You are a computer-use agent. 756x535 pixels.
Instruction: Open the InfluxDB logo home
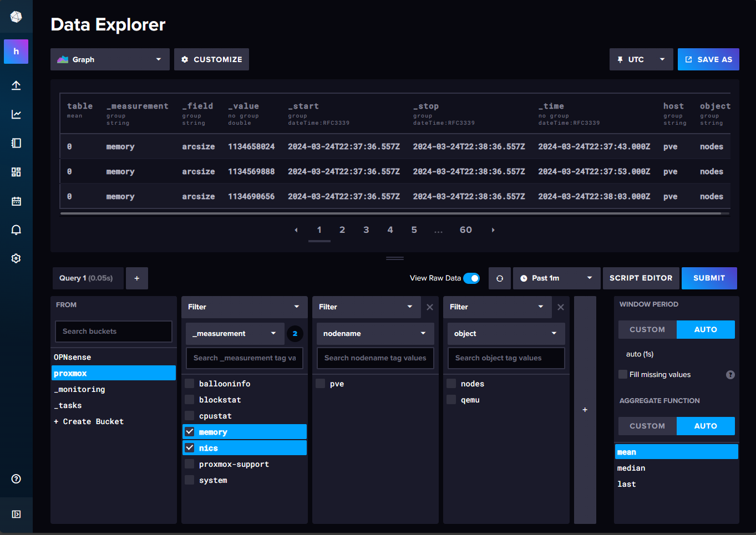(16, 17)
